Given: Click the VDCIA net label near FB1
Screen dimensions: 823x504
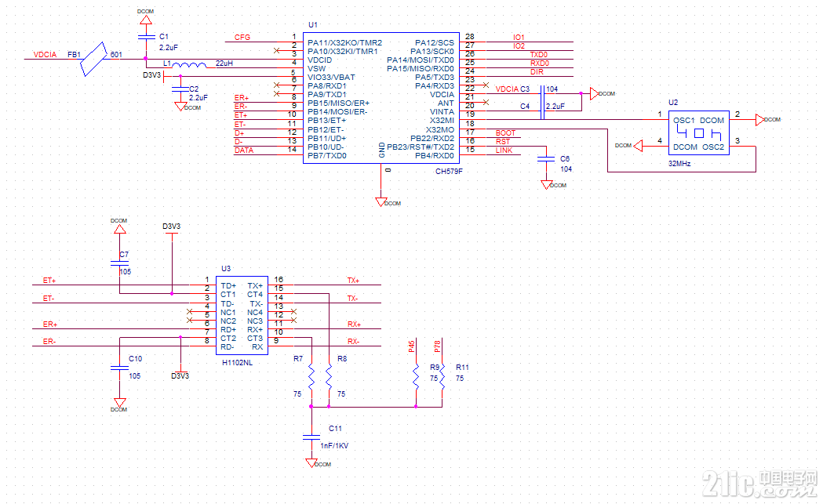Looking at the screenshot, I should 46,55.
